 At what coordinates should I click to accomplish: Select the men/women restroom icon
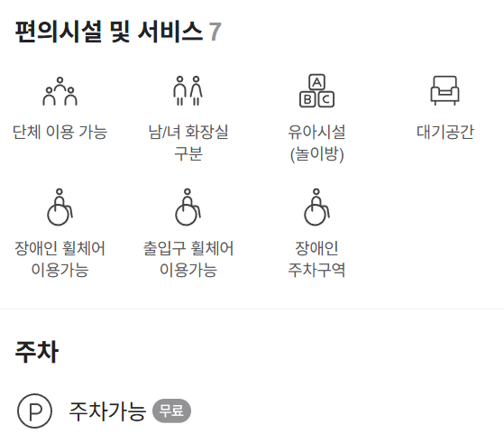click(x=188, y=91)
